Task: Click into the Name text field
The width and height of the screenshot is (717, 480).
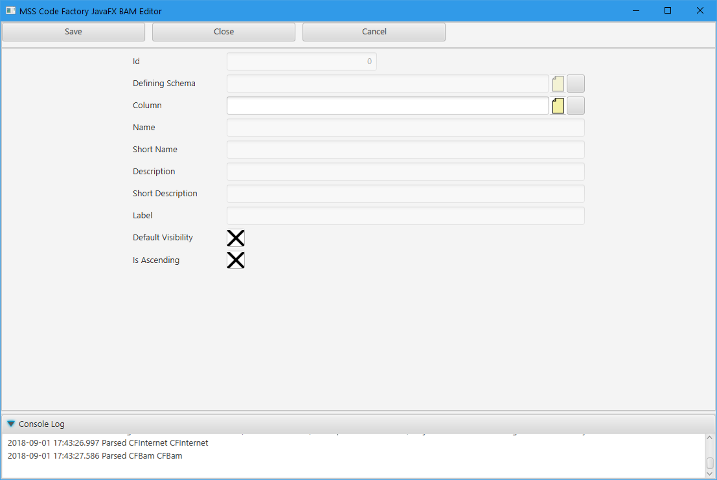Action: (405, 128)
